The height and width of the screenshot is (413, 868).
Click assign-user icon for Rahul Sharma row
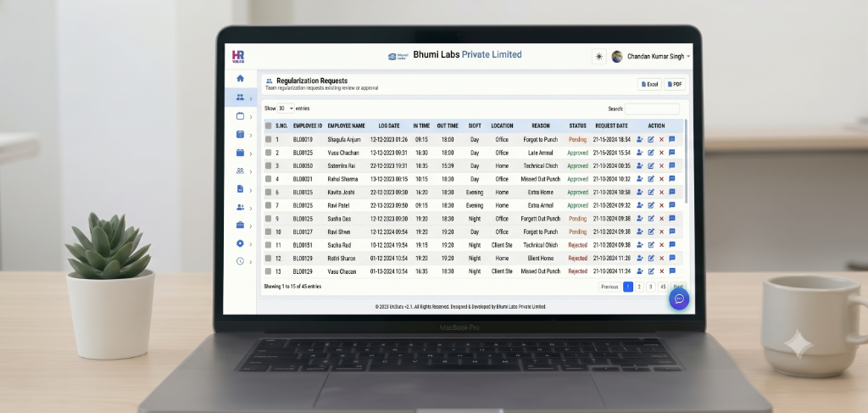tap(639, 180)
